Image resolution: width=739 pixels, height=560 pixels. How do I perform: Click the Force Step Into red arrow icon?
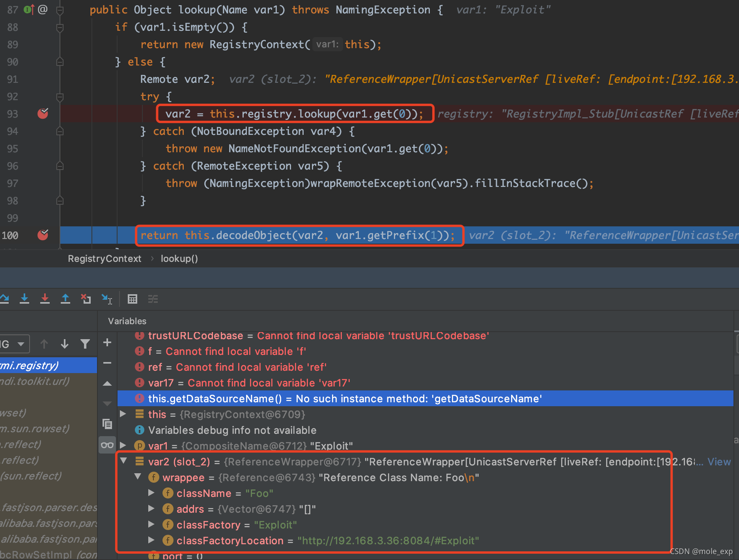45,299
